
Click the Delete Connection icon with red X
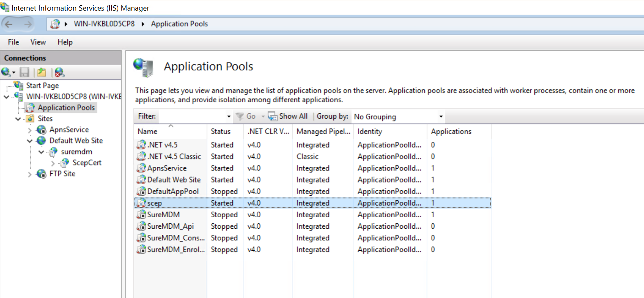point(60,73)
